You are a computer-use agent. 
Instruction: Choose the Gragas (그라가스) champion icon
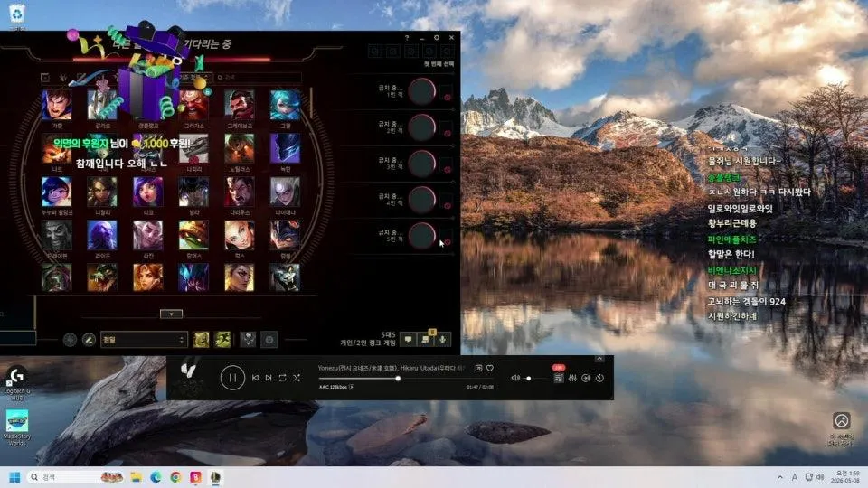(193, 105)
